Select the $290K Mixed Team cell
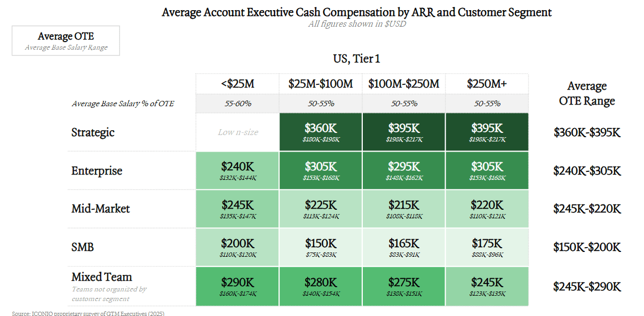 [x=237, y=286]
